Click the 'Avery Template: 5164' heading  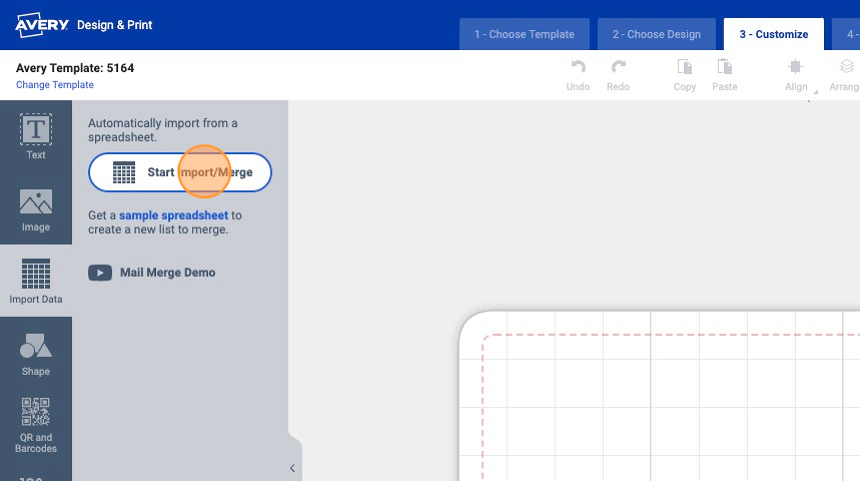[x=75, y=68]
